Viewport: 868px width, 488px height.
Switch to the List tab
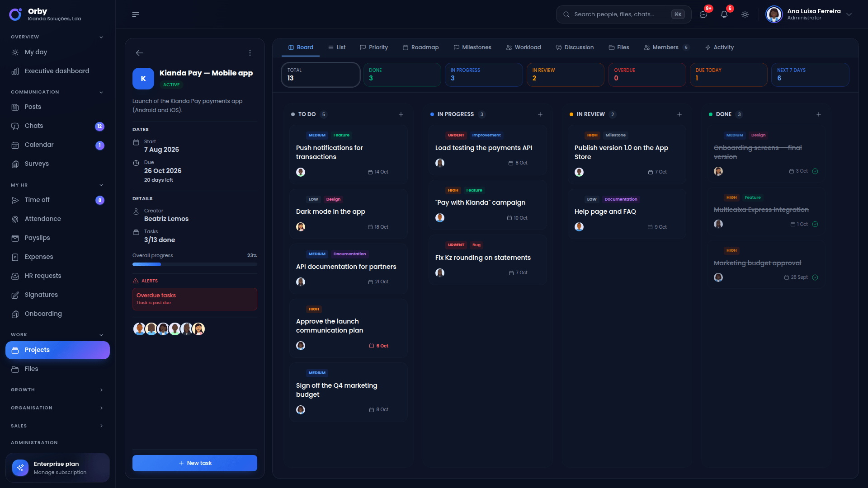tap(337, 47)
